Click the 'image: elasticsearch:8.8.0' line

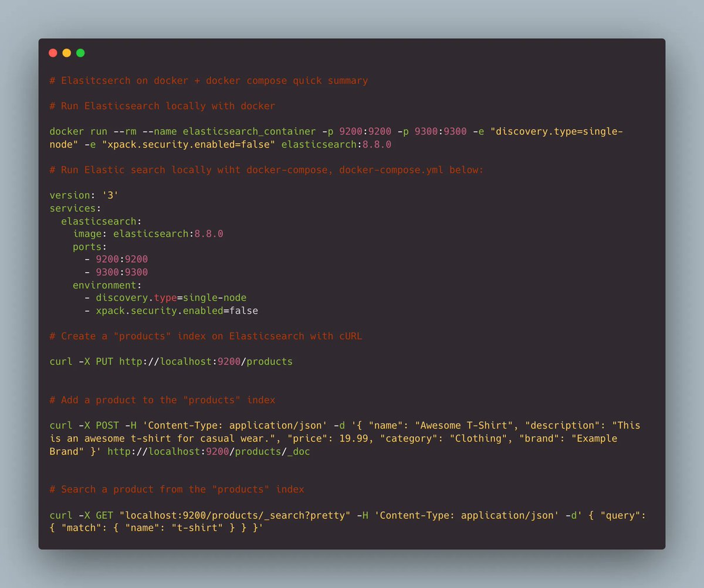pos(148,234)
